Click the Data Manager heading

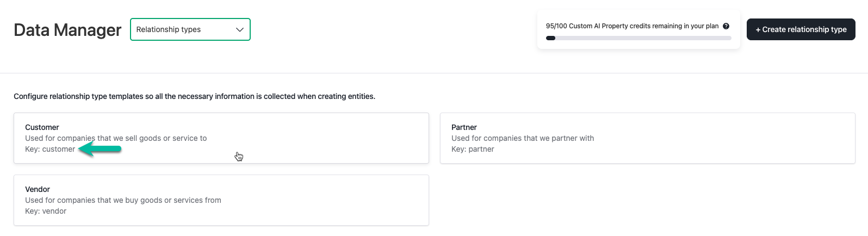[x=67, y=30]
